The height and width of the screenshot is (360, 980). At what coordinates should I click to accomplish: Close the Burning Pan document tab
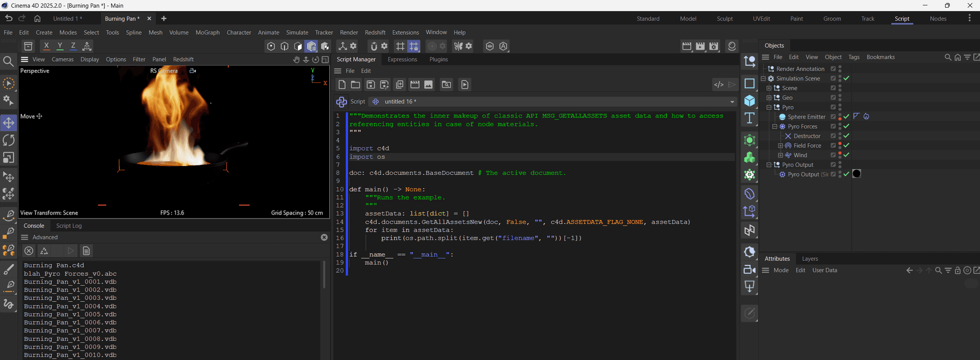149,19
